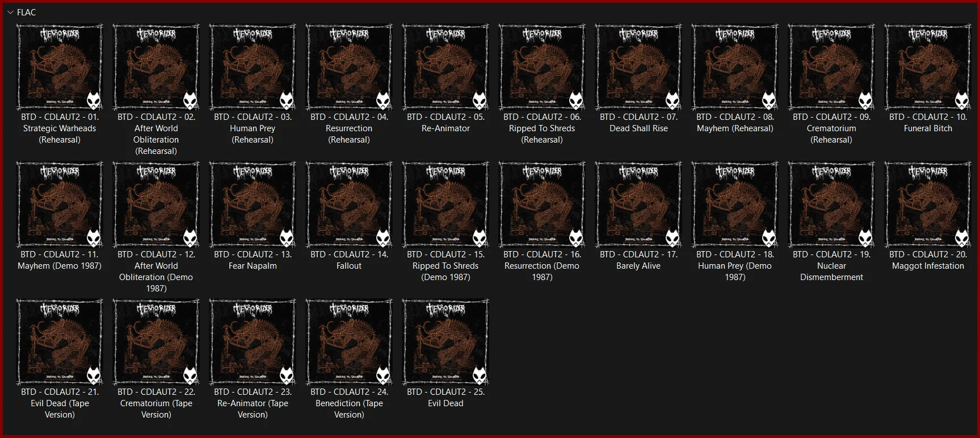
Task: Click filename 'BTD - CDLAUT2 - 17. Barely Alive'
Action: pyautogui.click(x=638, y=260)
